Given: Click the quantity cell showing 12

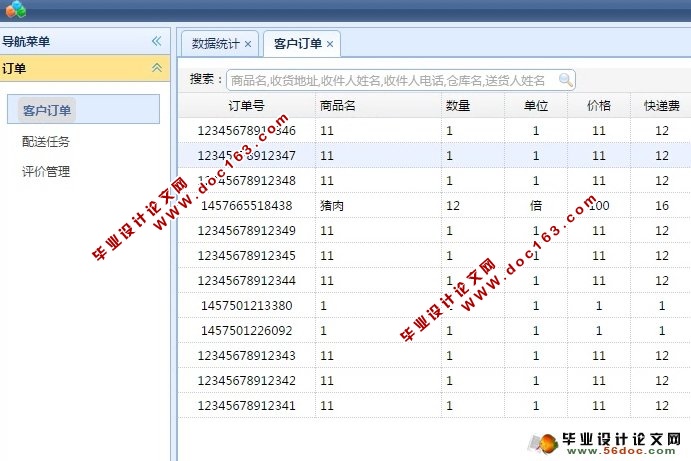Looking at the screenshot, I should click(x=473, y=205).
